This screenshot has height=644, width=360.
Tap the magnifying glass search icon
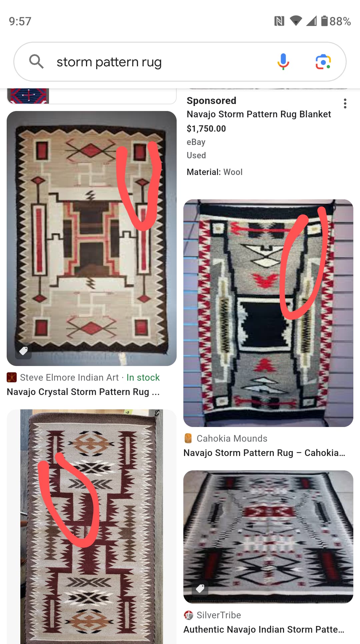point(36,62)
